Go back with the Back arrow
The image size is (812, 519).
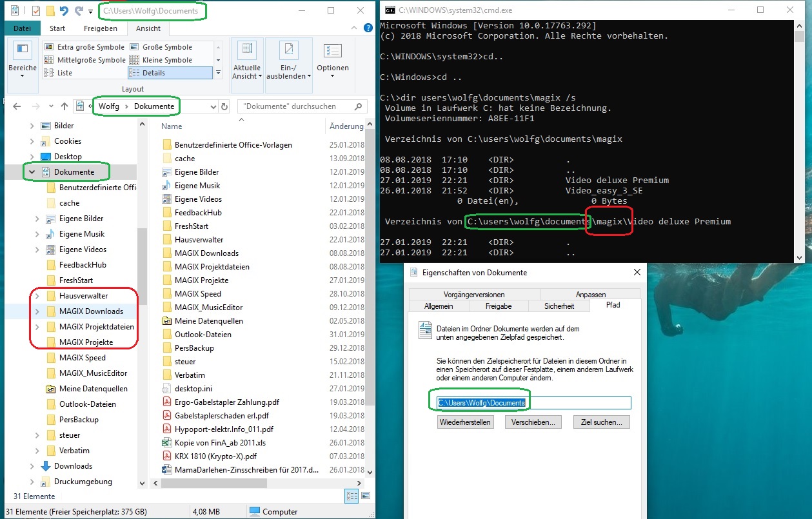(17, 106)
